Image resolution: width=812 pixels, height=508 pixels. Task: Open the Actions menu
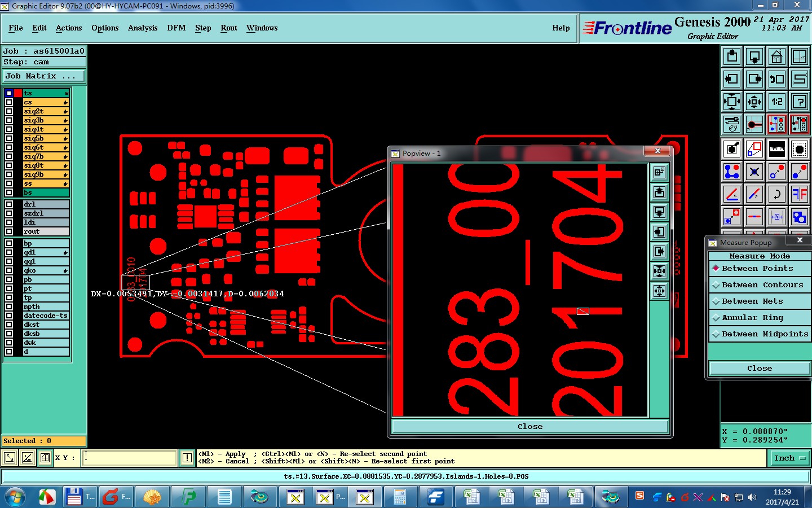(69, 28)
